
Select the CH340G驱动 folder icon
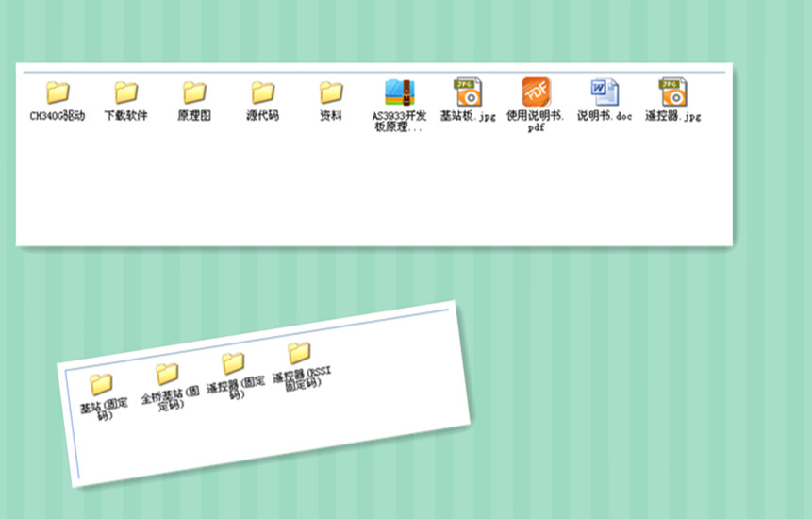pyautogui.click(x=58, y=92)
